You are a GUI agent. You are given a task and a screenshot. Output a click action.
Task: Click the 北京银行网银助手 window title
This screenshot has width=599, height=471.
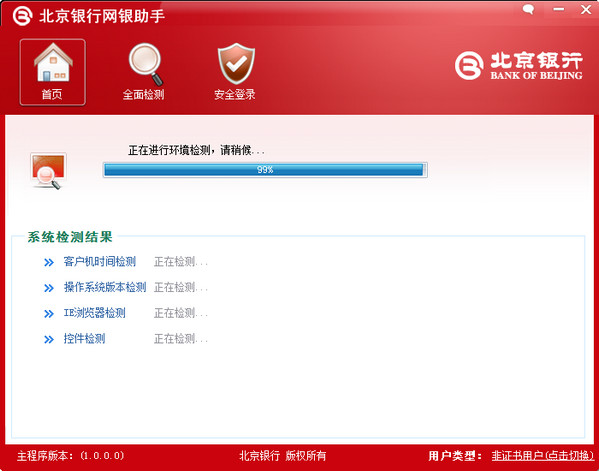click(x=102, y=16)
